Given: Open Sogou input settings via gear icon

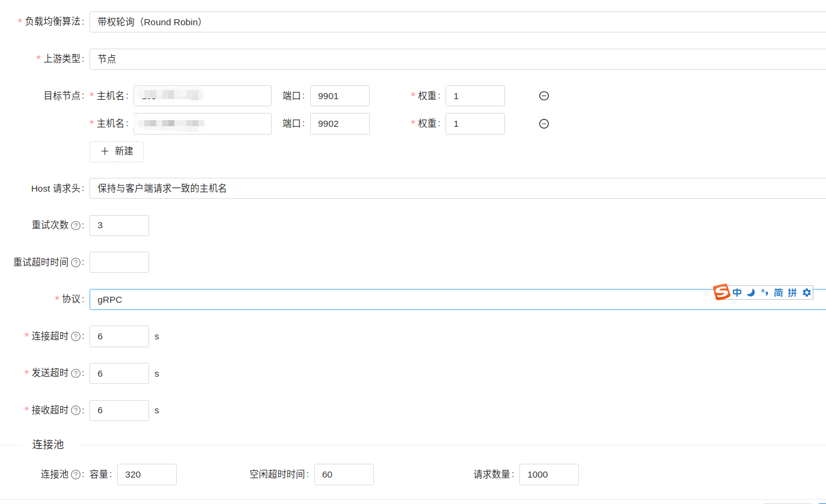Looking at the screenshot, I should pos(806,293).
